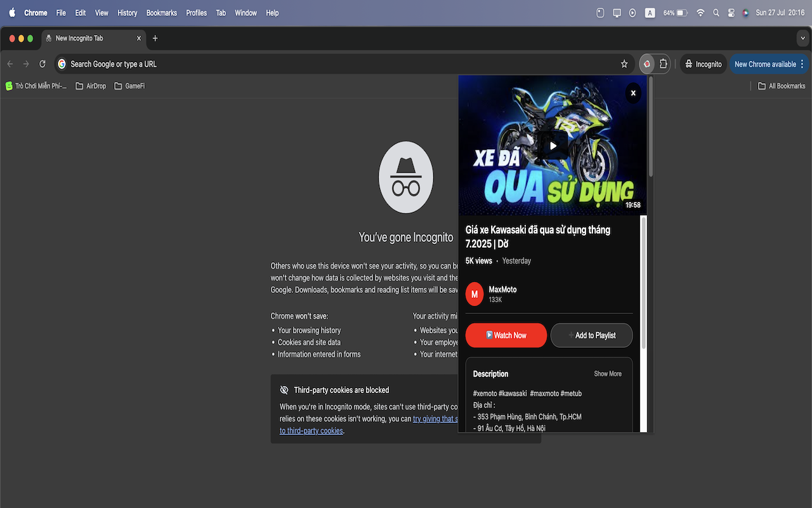
Task: Open Trò Chơi Miễn Phí bookmark
Action: pyautogui.click(x=36, y=86)
